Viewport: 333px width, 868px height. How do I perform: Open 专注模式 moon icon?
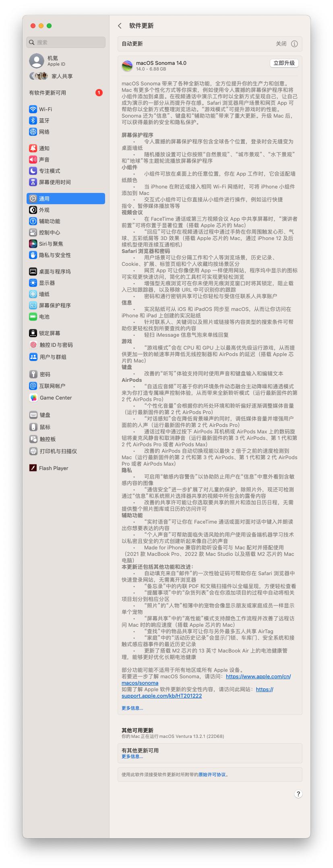pos(33,171)
